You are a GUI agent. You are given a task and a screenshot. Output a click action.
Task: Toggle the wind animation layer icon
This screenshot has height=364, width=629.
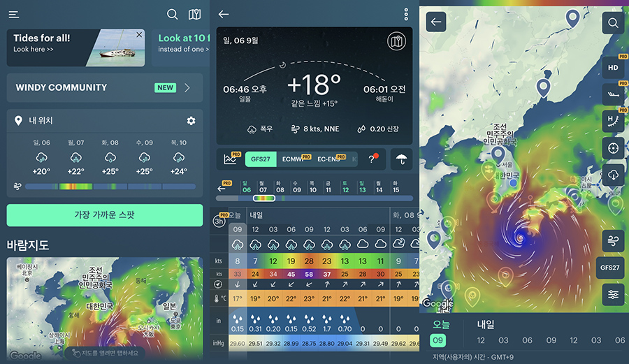click(613, 241)
